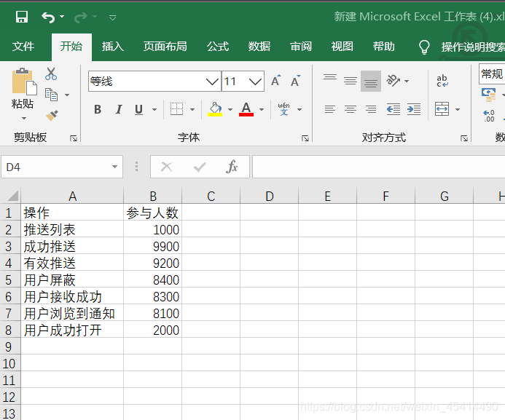Activate the Format Painter brush
Image resolution: width=505 pixels, height=420 pixels.
coord(52,115)
